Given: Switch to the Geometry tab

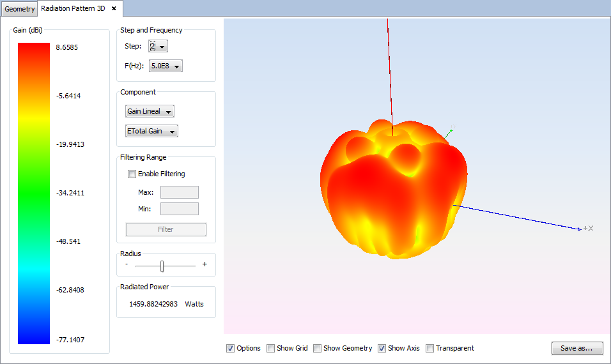Looking at the screenshot, I should click(x=20, y=10).
